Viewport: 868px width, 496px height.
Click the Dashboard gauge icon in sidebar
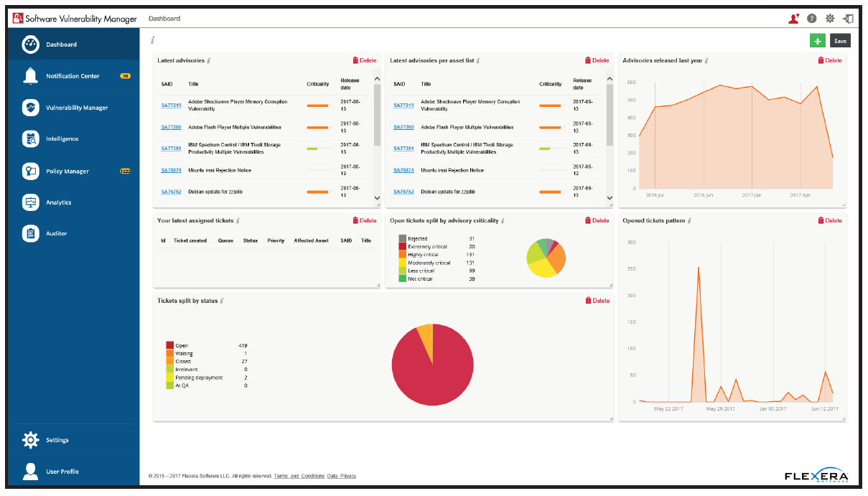click(x=30, y=44)
